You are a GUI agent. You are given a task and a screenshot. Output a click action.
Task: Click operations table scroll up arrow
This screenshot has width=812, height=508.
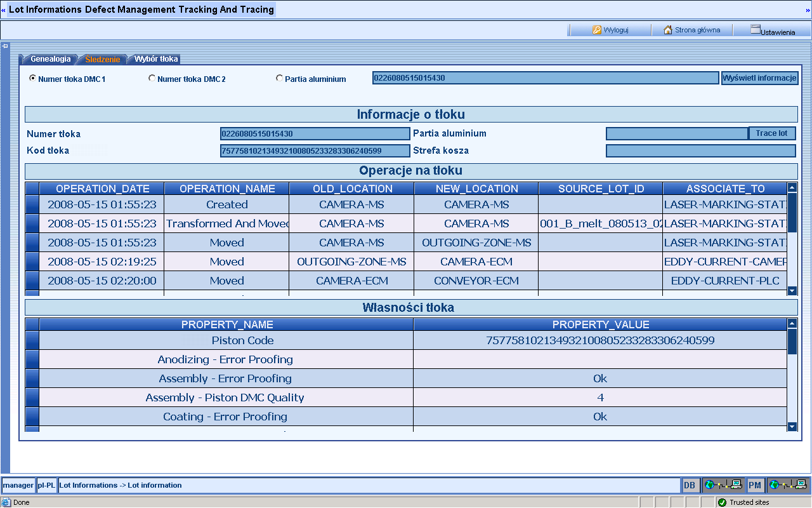(x=792, y=187)
